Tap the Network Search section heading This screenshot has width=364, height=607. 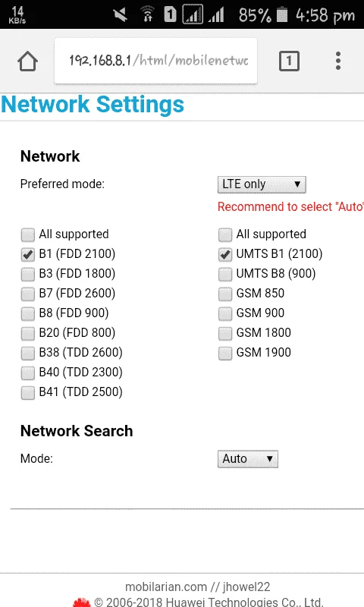pos(77,431)
